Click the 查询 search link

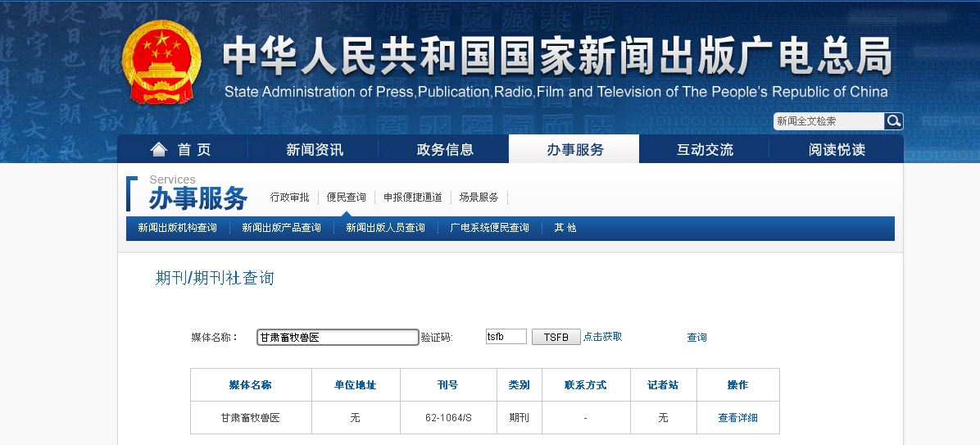tap(696, 337)
